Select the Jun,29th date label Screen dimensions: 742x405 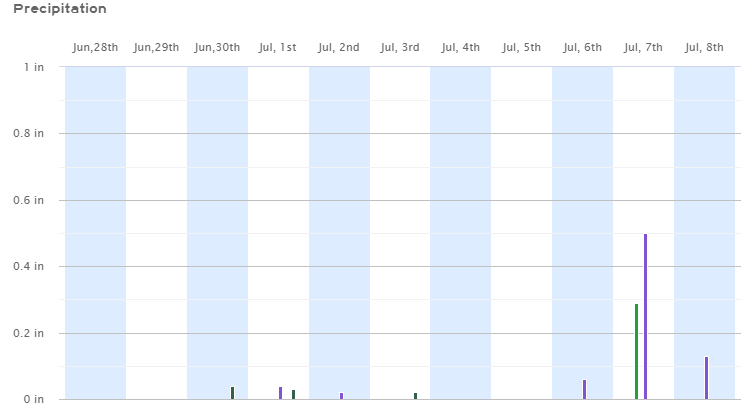[156, 47]
